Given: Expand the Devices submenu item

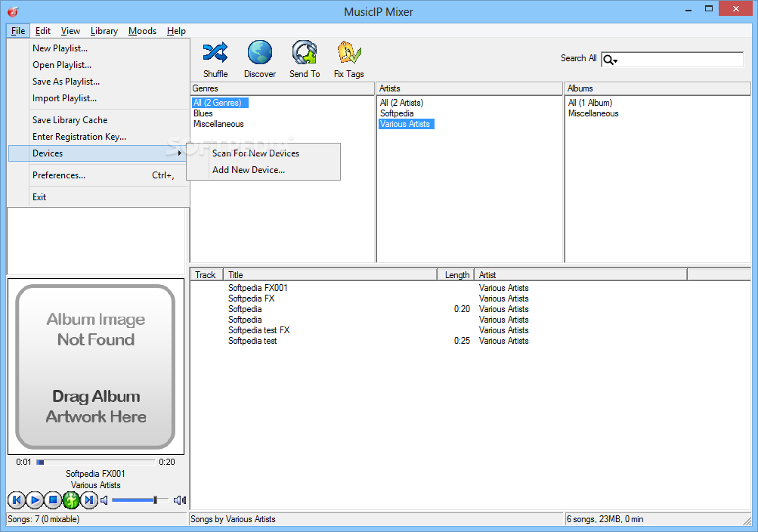Looking at the screenshot, I should (98, 153).
